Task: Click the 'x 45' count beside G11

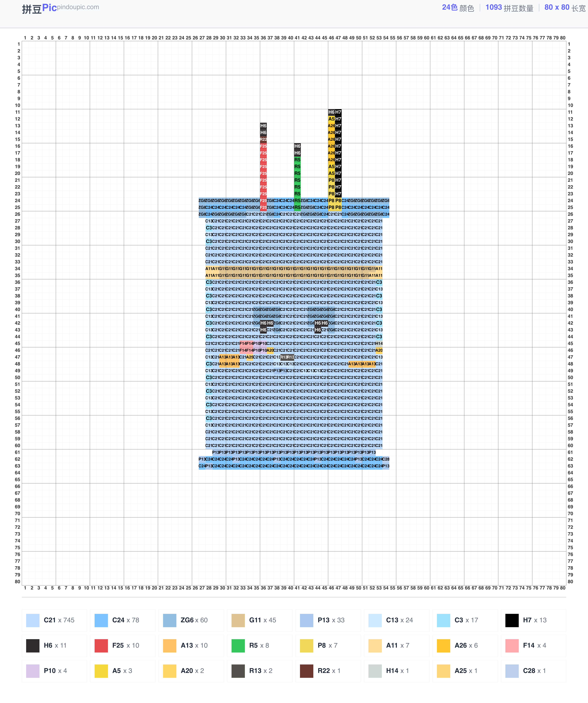Action: (x=270, y=620)
